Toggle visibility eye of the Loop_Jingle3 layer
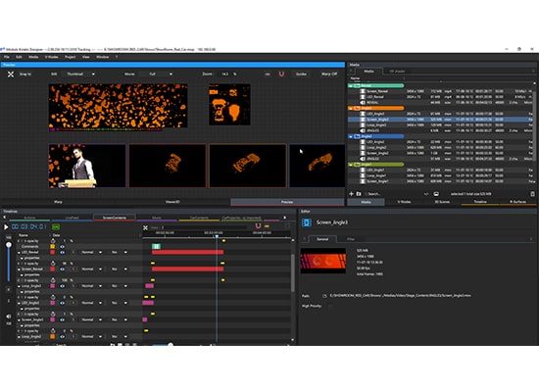The height and width of the screenshot is (392, 539). point(62,286)
